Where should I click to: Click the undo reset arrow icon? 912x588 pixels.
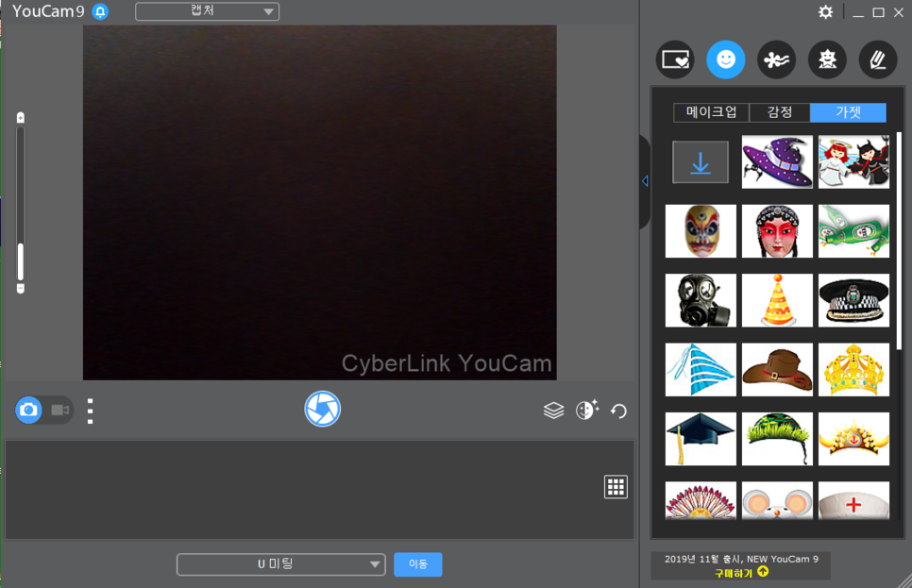(x=618, y=412)
